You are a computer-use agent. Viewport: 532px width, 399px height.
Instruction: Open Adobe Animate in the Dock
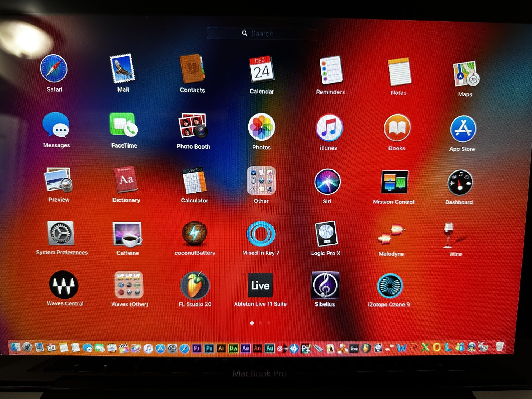(258, 348)
